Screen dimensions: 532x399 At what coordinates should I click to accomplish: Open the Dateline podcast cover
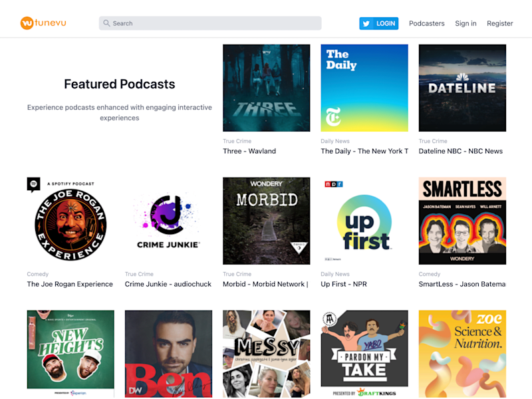tap(462, 88)
